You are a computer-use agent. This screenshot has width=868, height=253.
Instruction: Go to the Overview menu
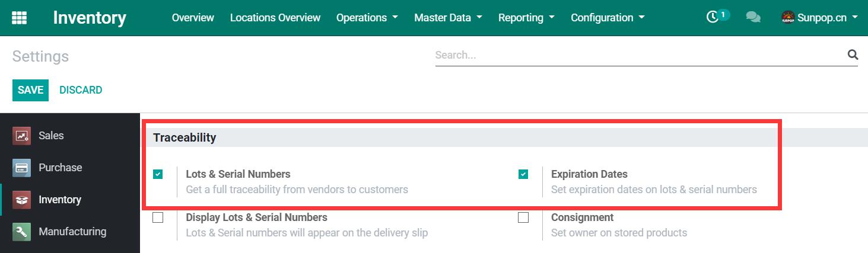tap(193, 18)
